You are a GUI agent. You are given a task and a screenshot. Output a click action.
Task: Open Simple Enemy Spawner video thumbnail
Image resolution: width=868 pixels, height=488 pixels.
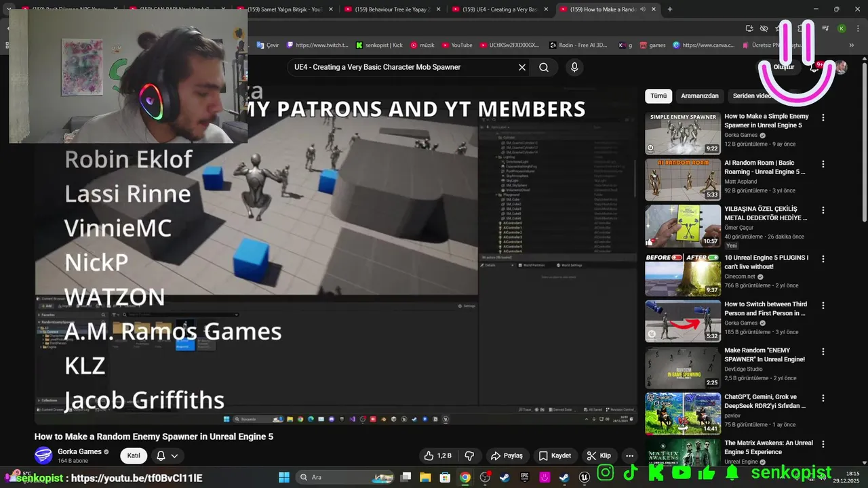pyautogui.click(x=683, y=134)
